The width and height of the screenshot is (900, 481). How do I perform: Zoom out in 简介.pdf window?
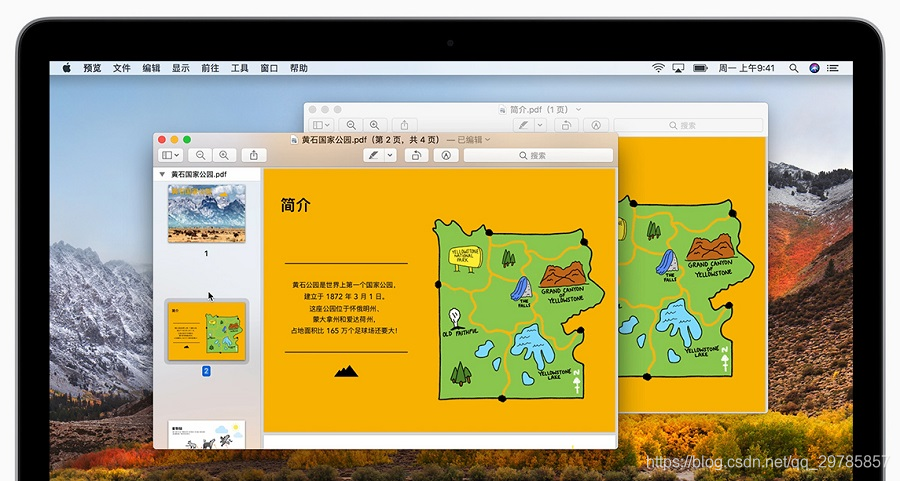point(351,125)
